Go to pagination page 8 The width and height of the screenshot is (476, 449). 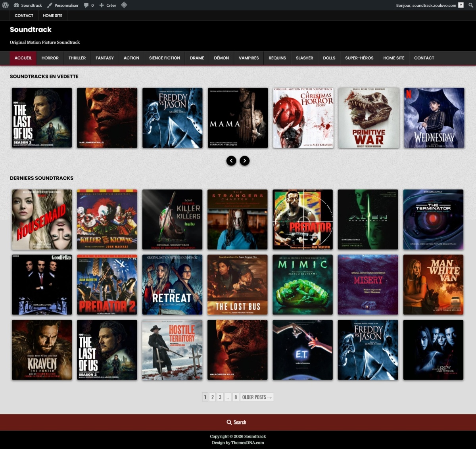[236, 397]
